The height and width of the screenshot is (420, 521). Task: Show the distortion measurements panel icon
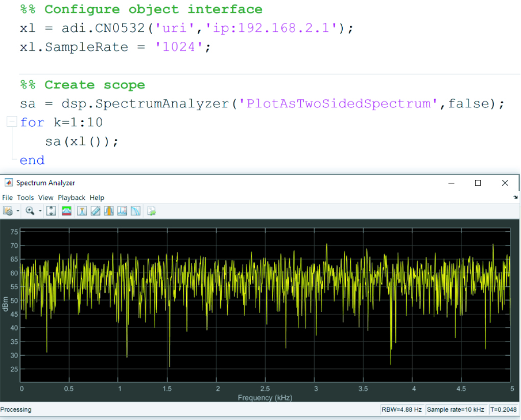122,211
